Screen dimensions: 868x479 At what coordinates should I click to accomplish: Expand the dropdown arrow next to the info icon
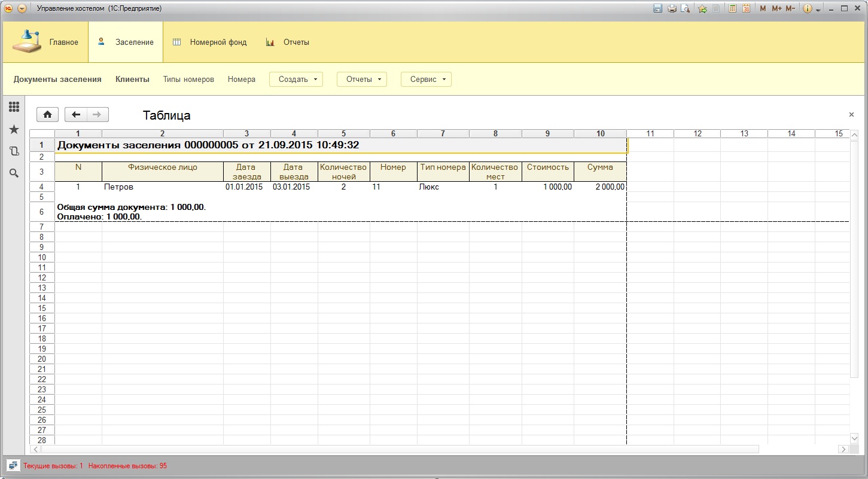818,10
